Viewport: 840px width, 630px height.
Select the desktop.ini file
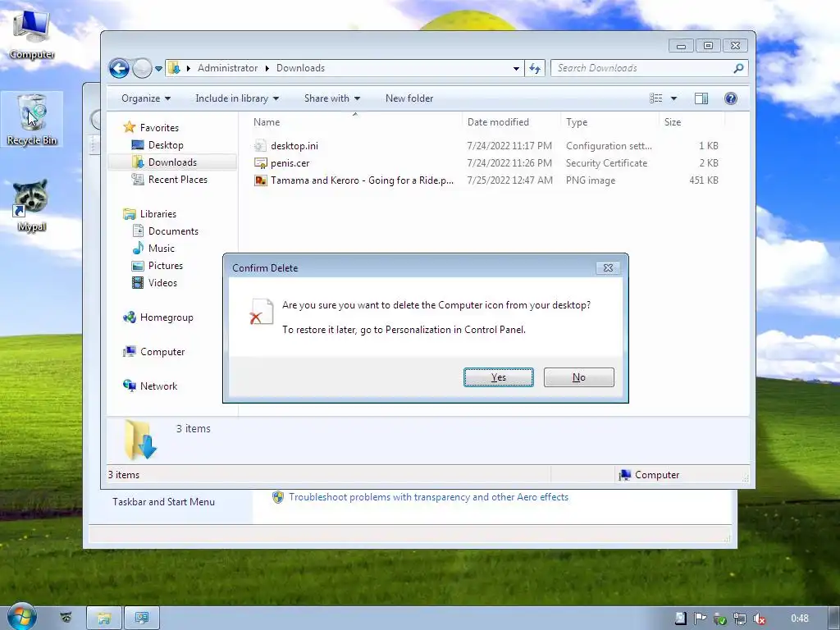(x=294, y=146)
